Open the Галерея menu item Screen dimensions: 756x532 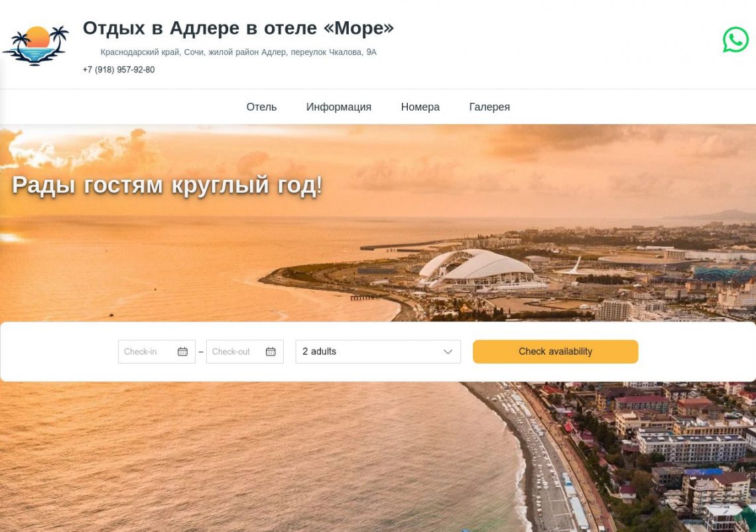tap(489, 107)
